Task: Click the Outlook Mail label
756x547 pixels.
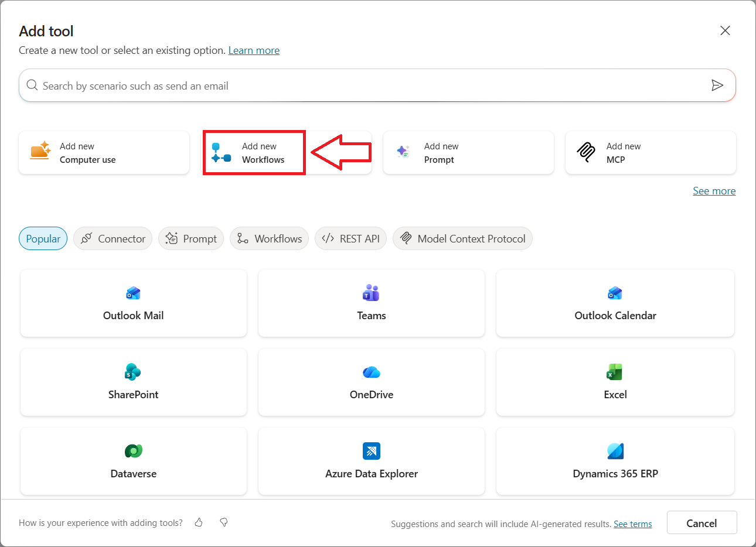Action: click(133, 316)
